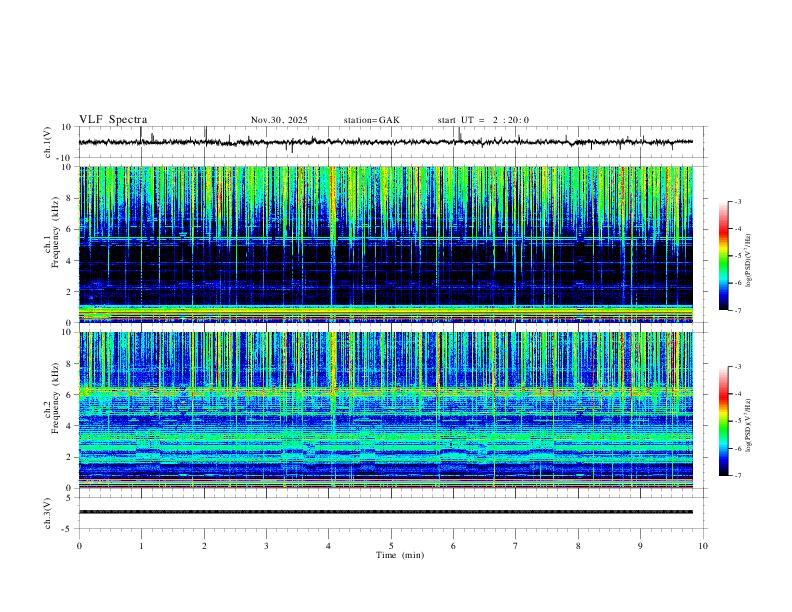This screenshot has height=612, width=792.
Task: Click the "-3" label on ch.2 color scale
Action: 738,367
